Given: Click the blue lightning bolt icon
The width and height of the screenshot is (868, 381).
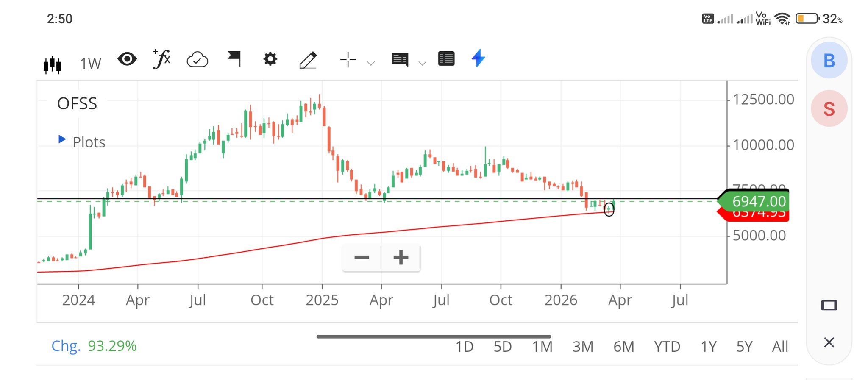Looking at the screenshot, I should (478, 58).
